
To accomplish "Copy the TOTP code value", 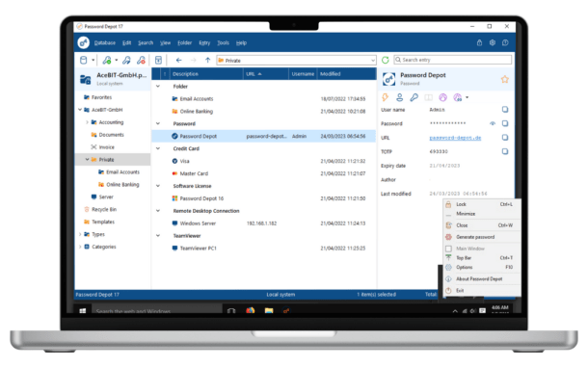I will [x=505, y=151].
